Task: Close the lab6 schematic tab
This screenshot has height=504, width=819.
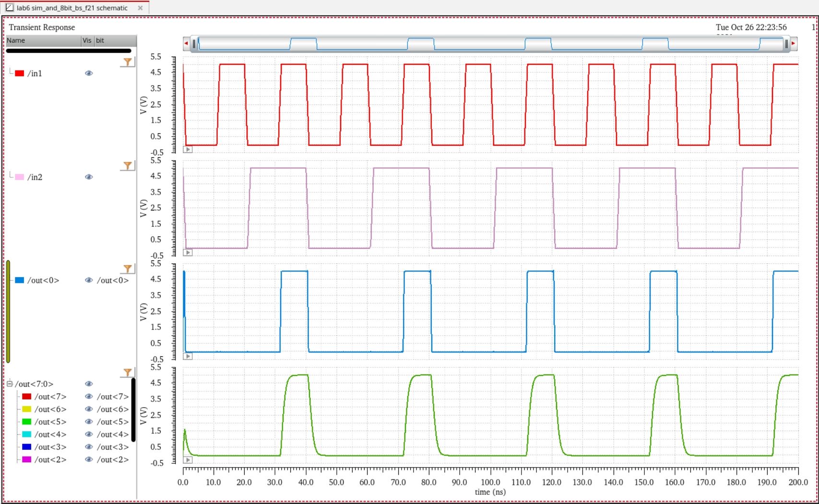Action: tap(140, 8)
